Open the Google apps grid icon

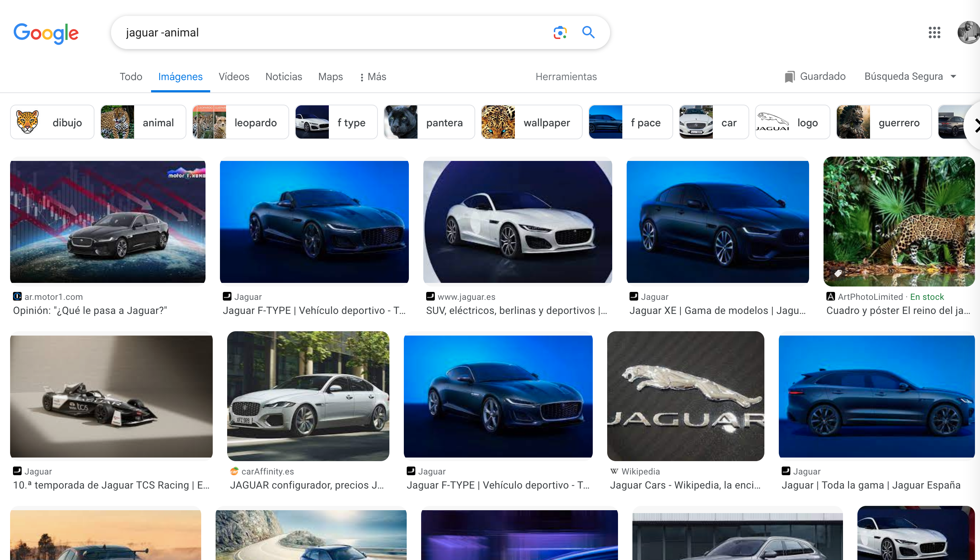pyautogui.click(x=935, y=33)
